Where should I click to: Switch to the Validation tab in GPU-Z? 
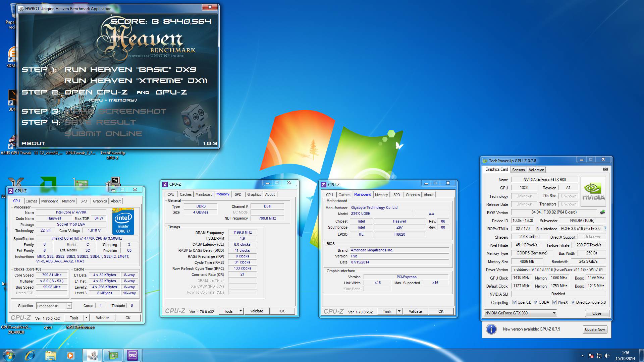pos(536,170)
